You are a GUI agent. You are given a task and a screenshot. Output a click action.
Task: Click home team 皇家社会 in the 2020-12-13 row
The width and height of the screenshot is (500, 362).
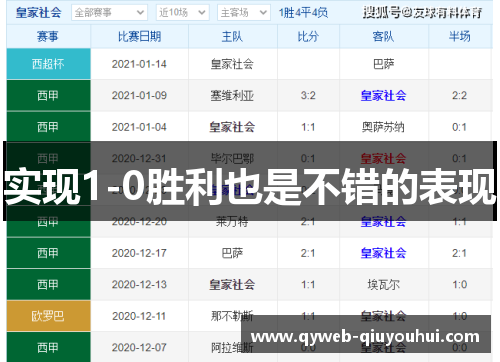point(232,285)
